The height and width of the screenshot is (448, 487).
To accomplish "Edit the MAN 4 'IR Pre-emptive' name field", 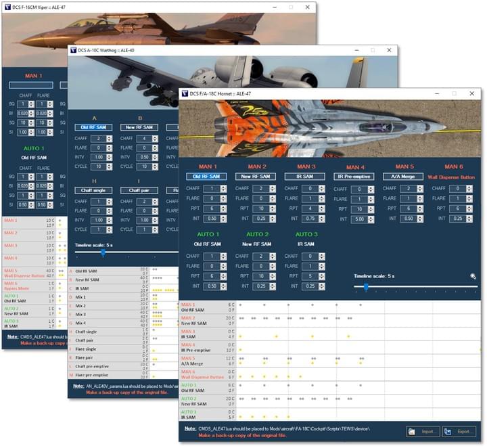I will [x=354, y=177].
